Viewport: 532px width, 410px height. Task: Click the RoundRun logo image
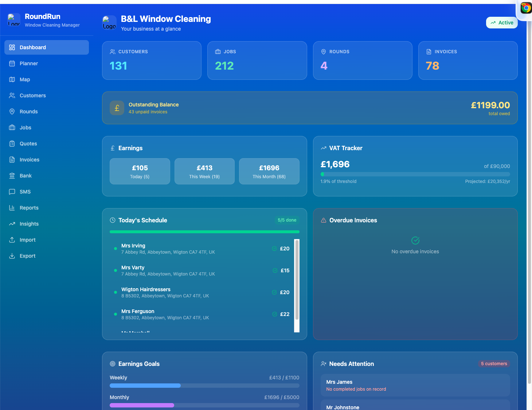[x=14, y=20]
